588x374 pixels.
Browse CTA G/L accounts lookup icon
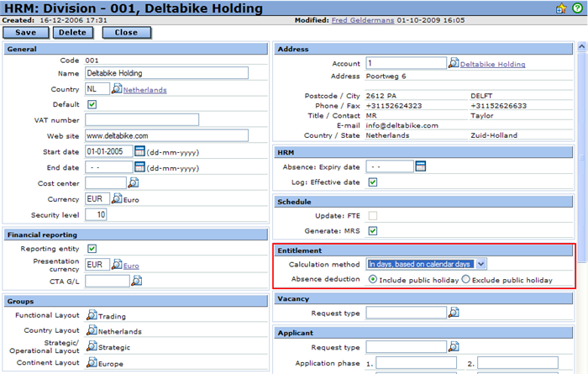pyautogui.click(x=137, y=281)
